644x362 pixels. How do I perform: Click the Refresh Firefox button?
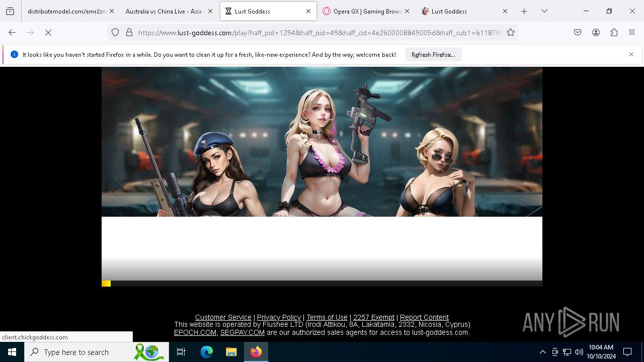coord(433,54)
